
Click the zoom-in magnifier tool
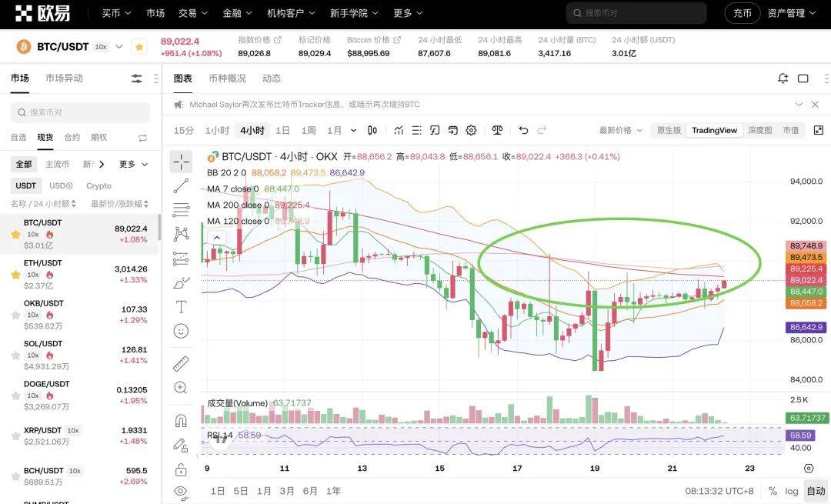tap(182, 388)
